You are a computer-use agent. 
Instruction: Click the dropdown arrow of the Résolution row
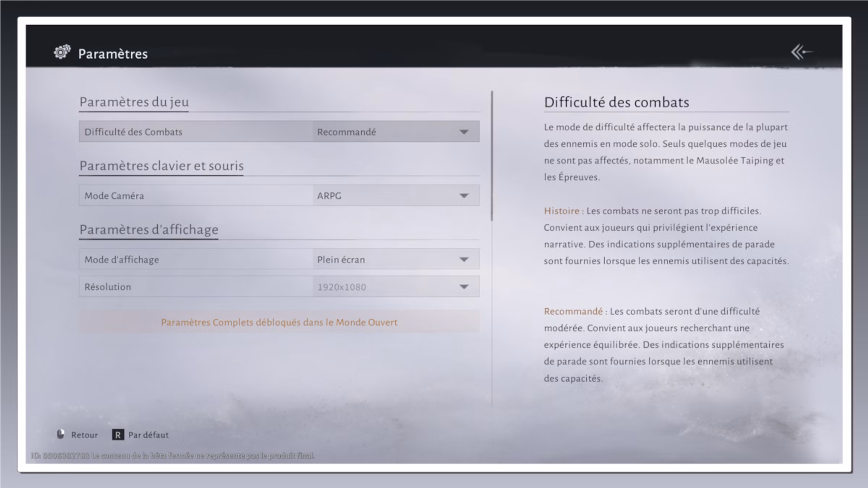pyautogui.click(x=464, y=287)
